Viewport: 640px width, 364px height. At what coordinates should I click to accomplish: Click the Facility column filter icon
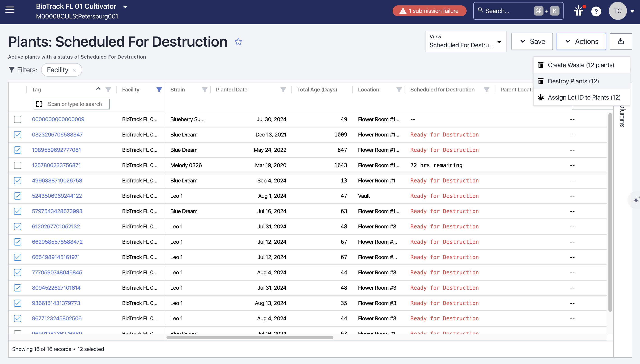pos(159,89)
